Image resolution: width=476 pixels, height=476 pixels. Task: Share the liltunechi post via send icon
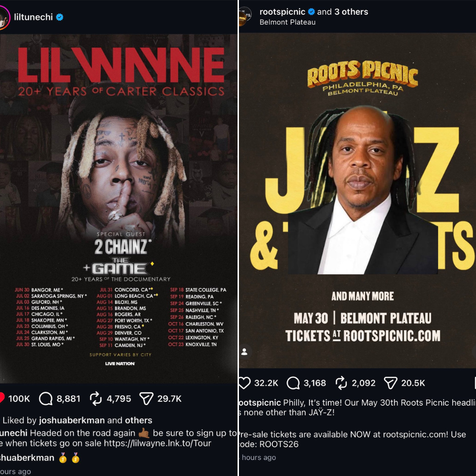(146, 398)
